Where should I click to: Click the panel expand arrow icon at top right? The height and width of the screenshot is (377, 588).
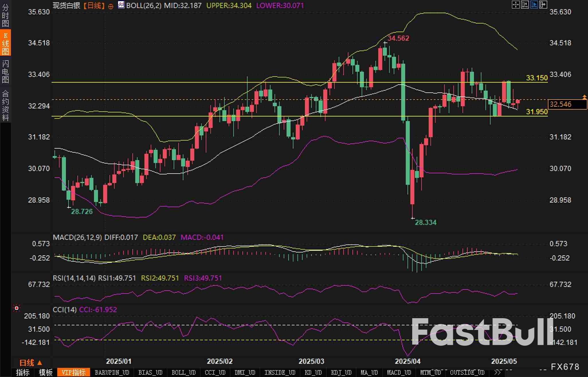[x=543, y=5]
